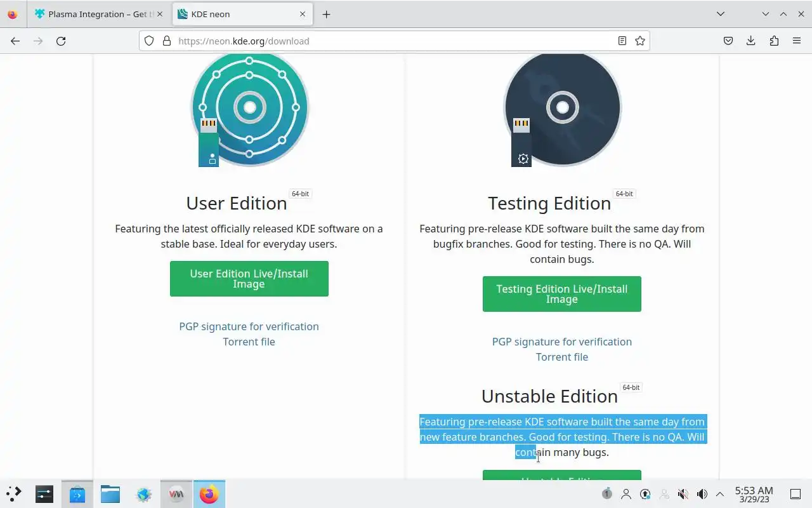Toggle reader view for this page

click(x=622, y=41)
